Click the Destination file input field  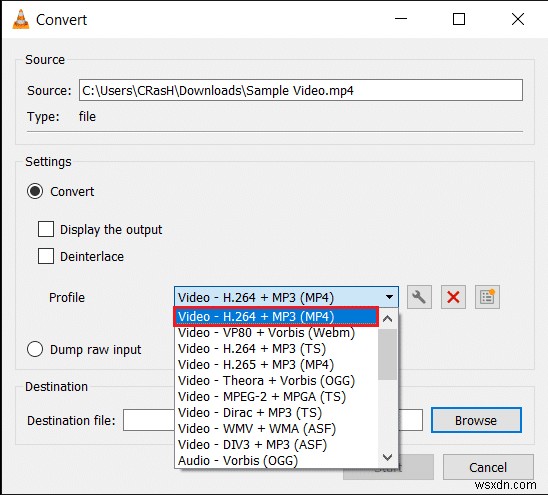point(273,420)
